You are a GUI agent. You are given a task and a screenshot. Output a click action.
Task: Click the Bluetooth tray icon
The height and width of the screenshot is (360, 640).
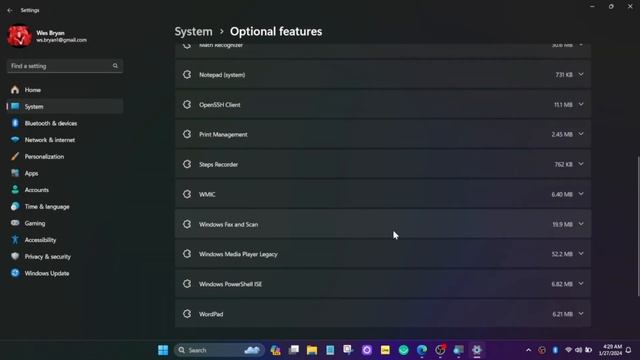pyautogui.click(x=555, y=350)
